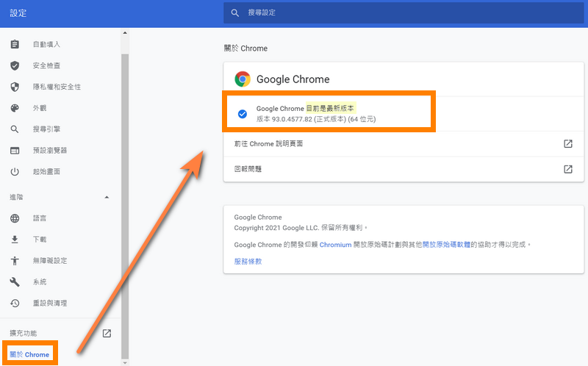The image size is (588, 366).
Task: Open the 開放原始碼軟體 link
Action: pos(446,245)
